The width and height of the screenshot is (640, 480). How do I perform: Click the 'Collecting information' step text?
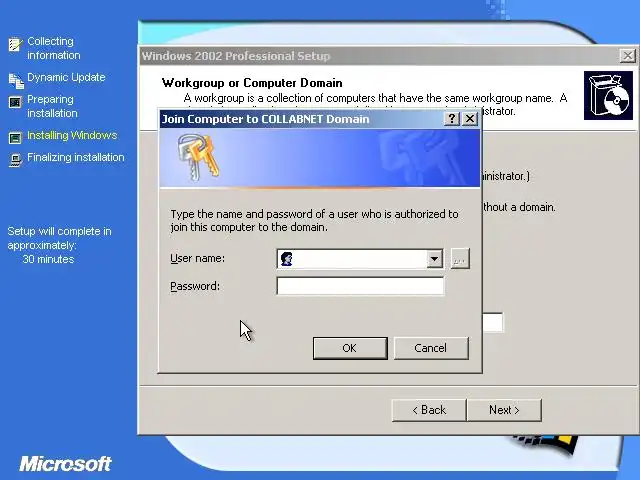pos(53,48)
